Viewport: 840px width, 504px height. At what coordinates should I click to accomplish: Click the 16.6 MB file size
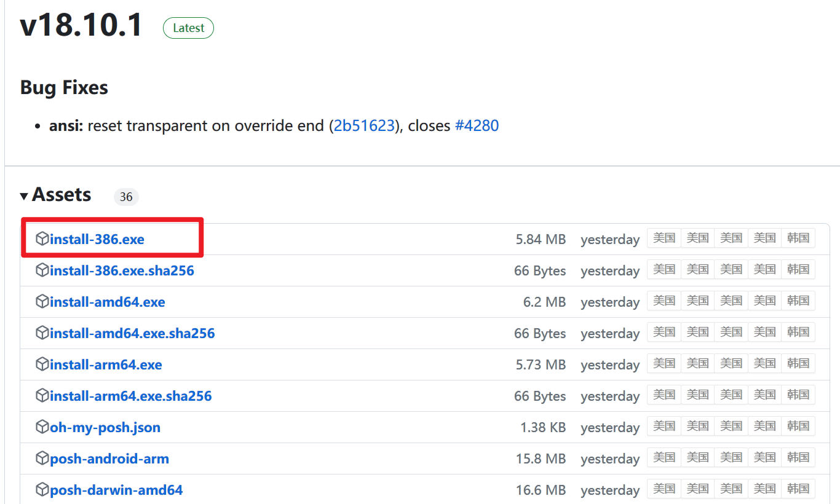541,490
